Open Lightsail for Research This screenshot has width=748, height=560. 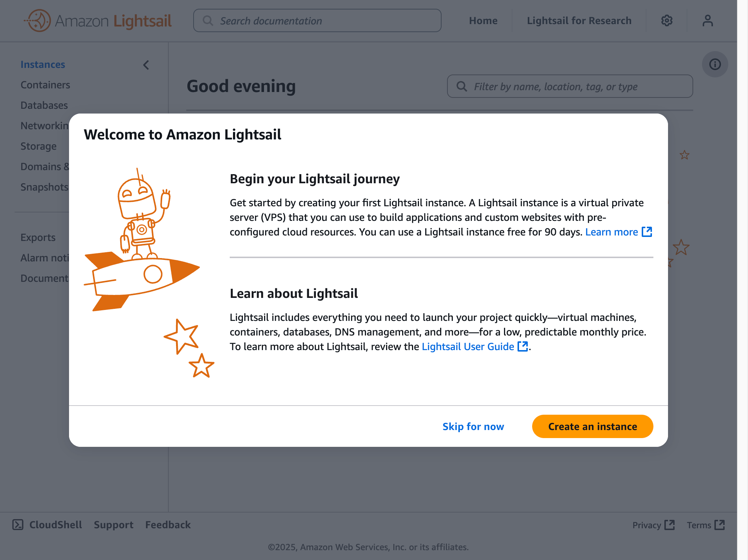coord(579,20)
